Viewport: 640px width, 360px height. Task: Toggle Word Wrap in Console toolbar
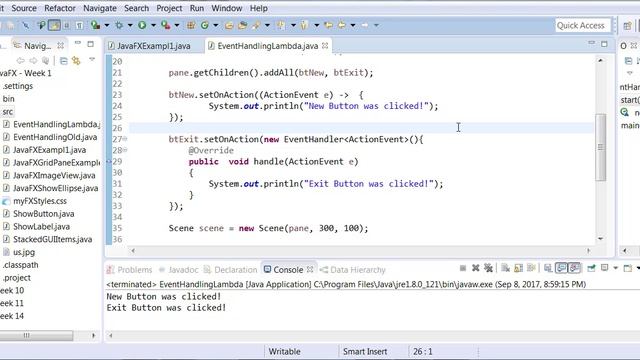pos(531,268)
